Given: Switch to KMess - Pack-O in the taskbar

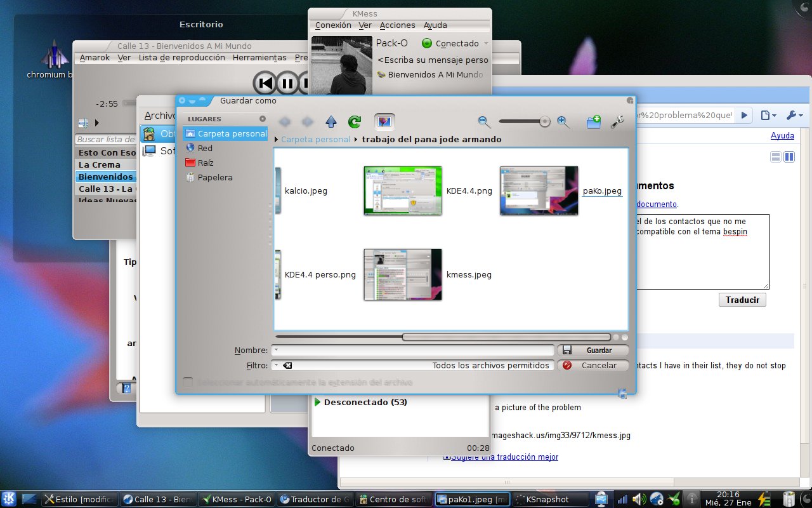Looking at the screenshot, I should click(x=236, y=499).
